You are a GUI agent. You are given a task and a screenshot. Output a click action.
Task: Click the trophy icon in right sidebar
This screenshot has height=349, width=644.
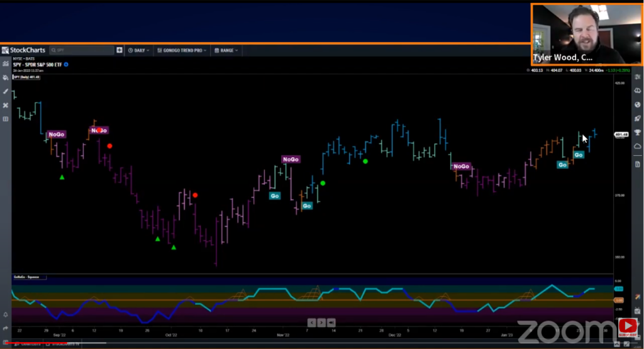point(638,132)
